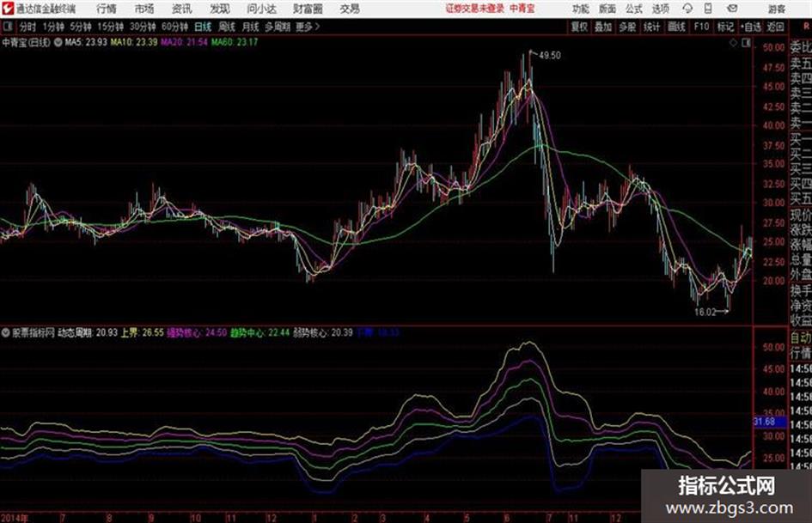Click the 弱势核心: 20.39 indicator value

click(x=323, y=333)
